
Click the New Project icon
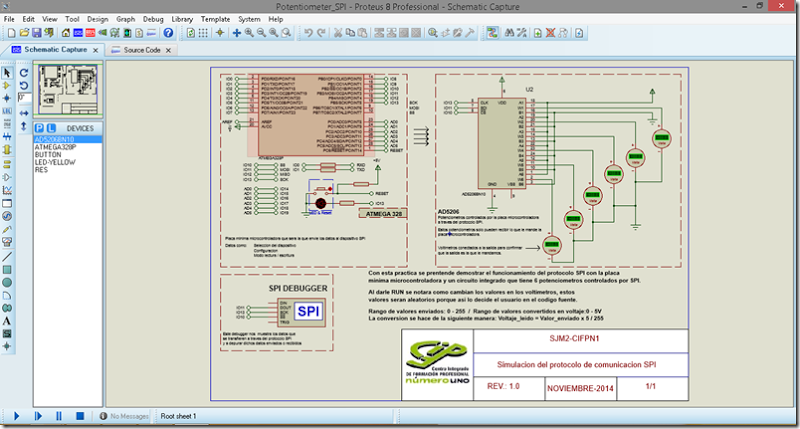pos(11,33)
